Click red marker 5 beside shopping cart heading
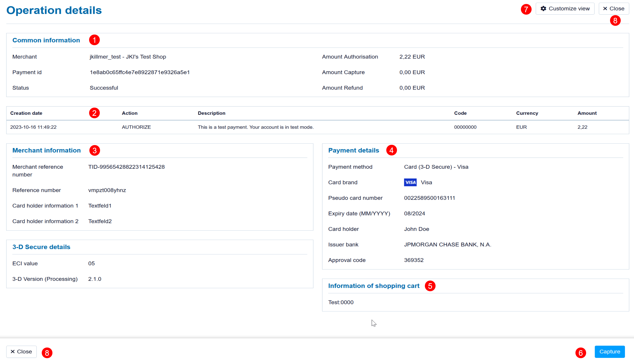This screenshot has height=364, width=634. (430, 286)
